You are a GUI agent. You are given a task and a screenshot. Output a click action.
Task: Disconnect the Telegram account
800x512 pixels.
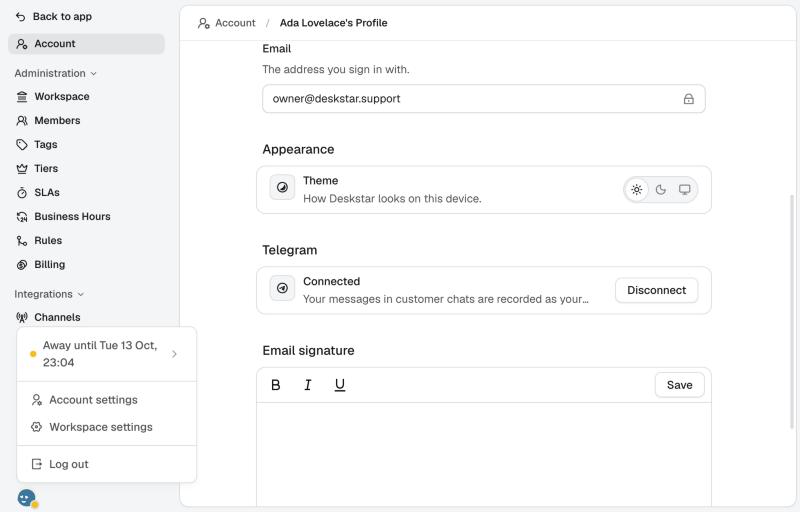(656, 290)
